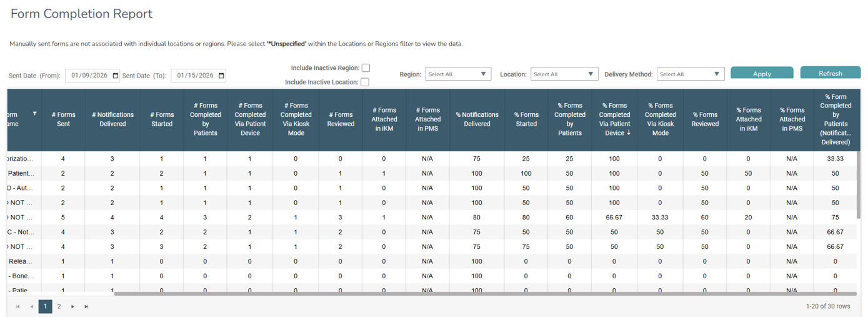The image size is (868, 317).
Task: Click sort arrow on % Forms Completed Via Patient Device
Action: point(629,133)
